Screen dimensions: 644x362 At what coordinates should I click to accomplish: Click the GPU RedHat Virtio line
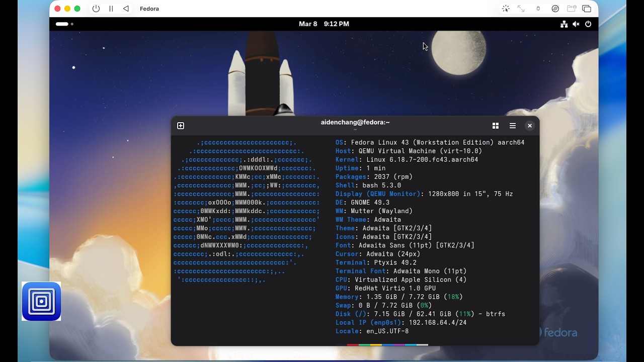(386, 288)
